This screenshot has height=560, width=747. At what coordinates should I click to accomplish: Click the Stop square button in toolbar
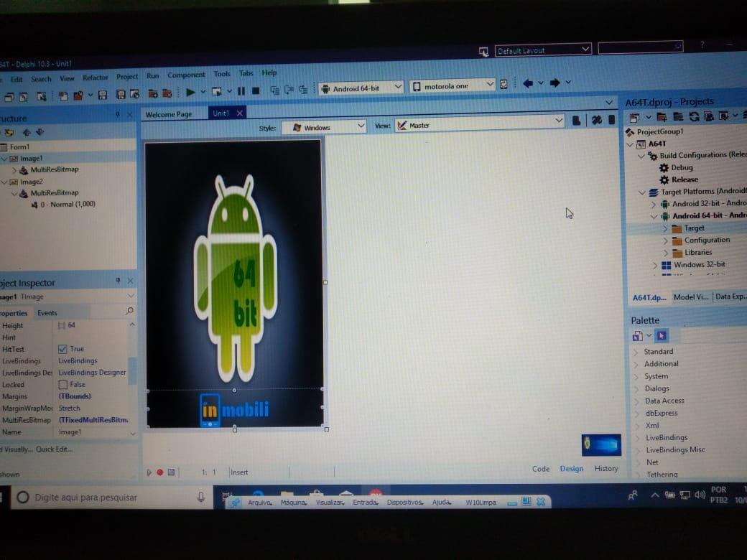256,90
